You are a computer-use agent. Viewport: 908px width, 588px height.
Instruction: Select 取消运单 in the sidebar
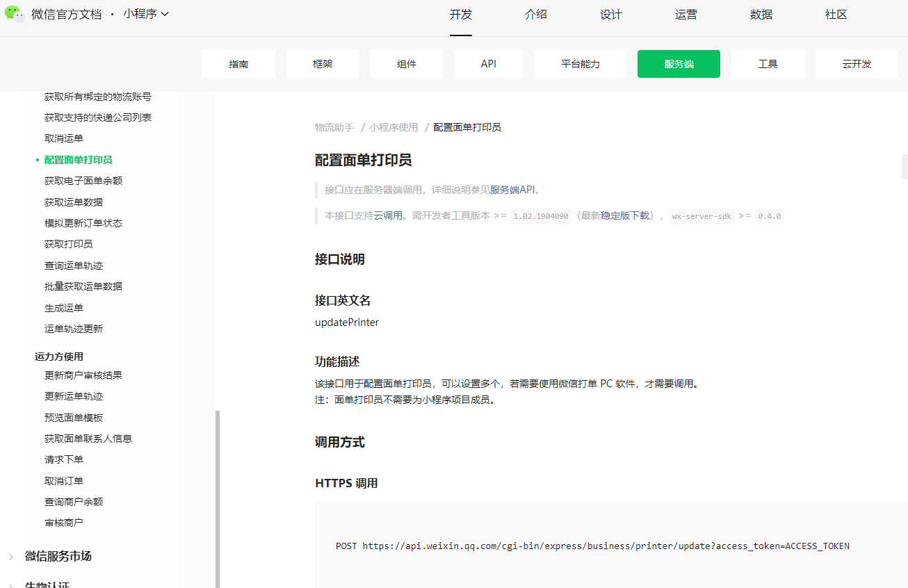pyautogui.click(x=64, y=138)
